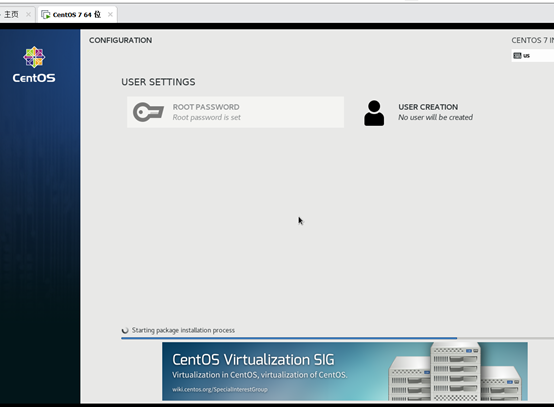Viewport: 554px width, 407px height.
Task: Click the VM icon on CentOS tab
Action: coord(46,14)
